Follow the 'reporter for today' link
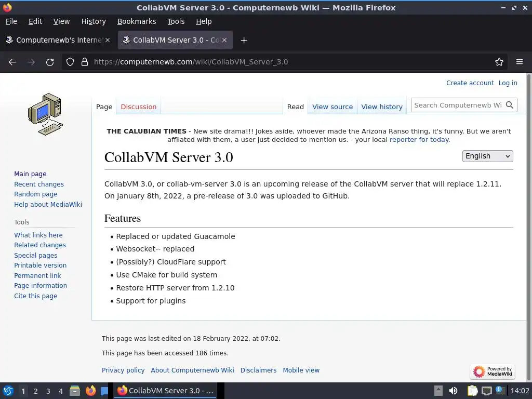Screen dimensions: 532x399 [x=419, y=139]
